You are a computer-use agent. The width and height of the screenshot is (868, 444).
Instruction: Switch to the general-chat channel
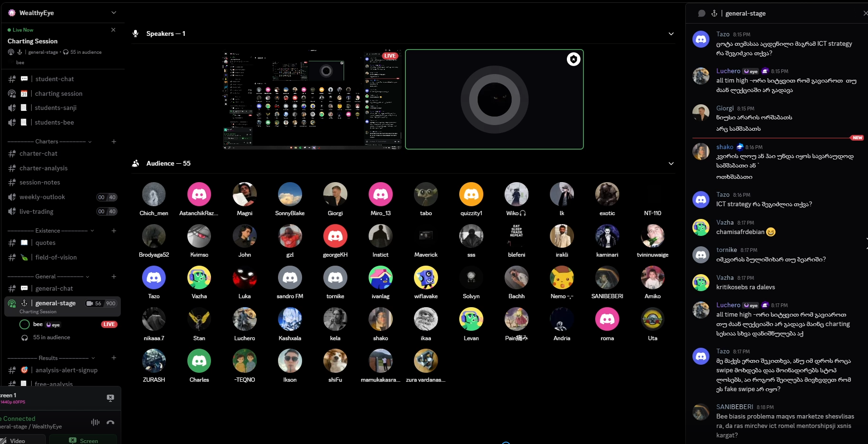coord(54,288)
